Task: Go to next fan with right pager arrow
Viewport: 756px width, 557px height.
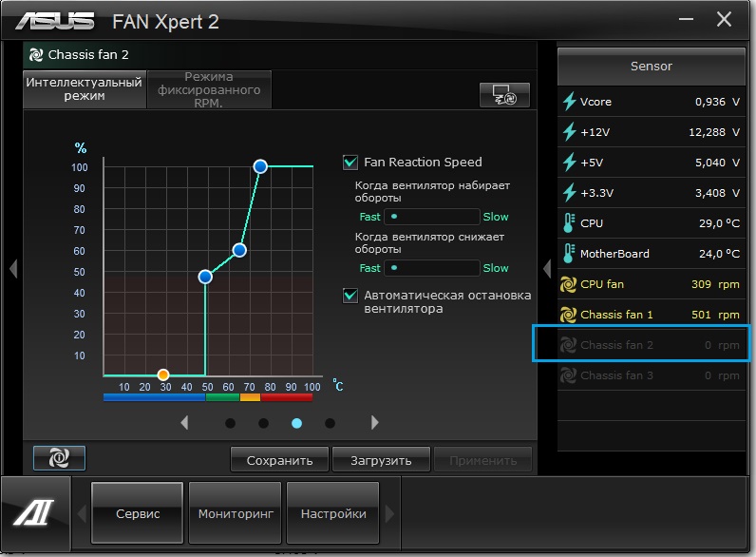Action: click(x=374, y=423)
